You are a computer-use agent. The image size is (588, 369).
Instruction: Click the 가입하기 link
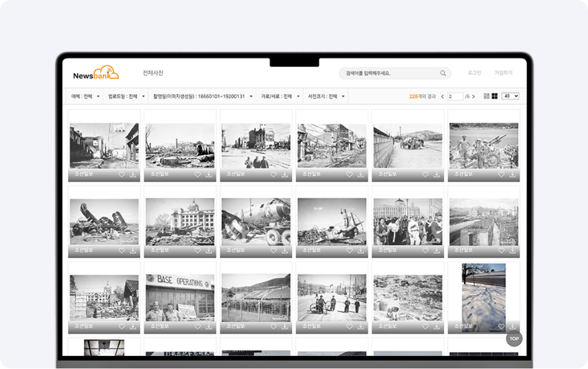[503, 73]
